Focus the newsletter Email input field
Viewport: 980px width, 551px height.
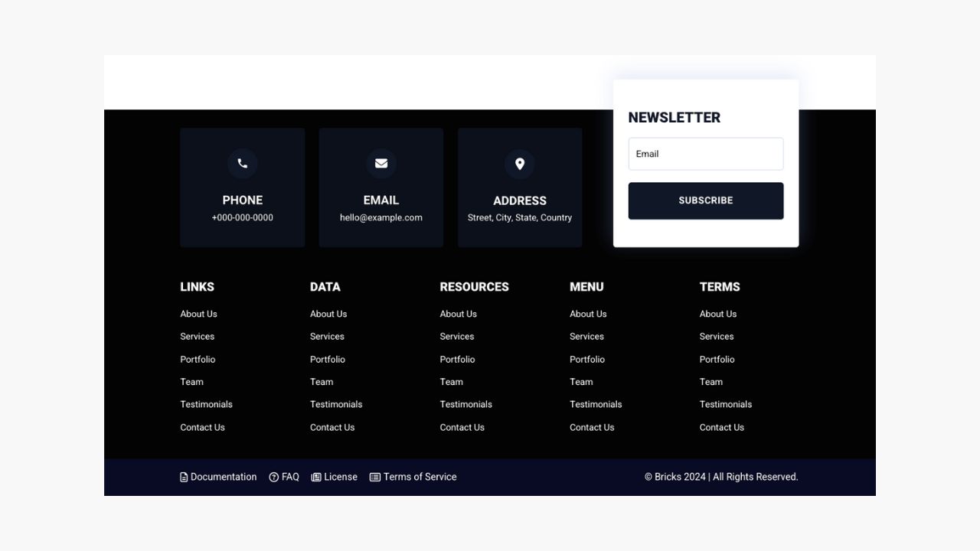pos(705,154)
